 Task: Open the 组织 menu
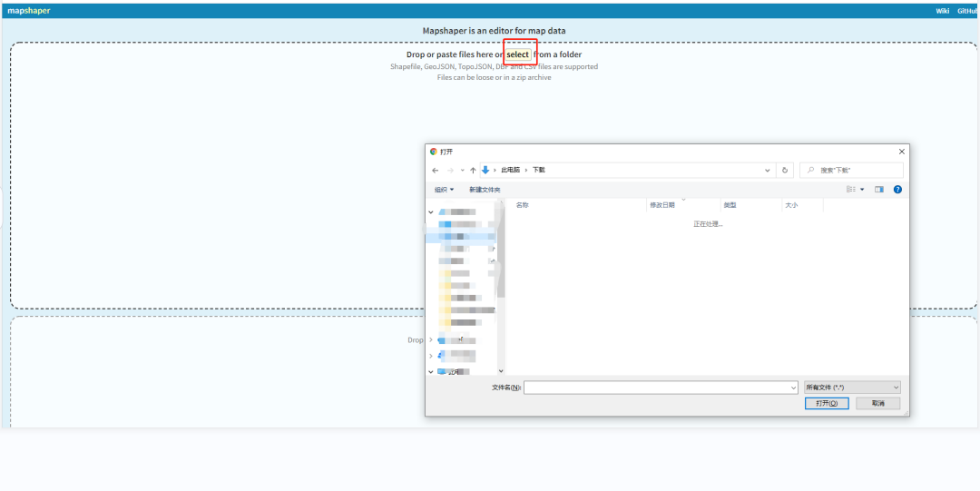[x=444, y=190]
